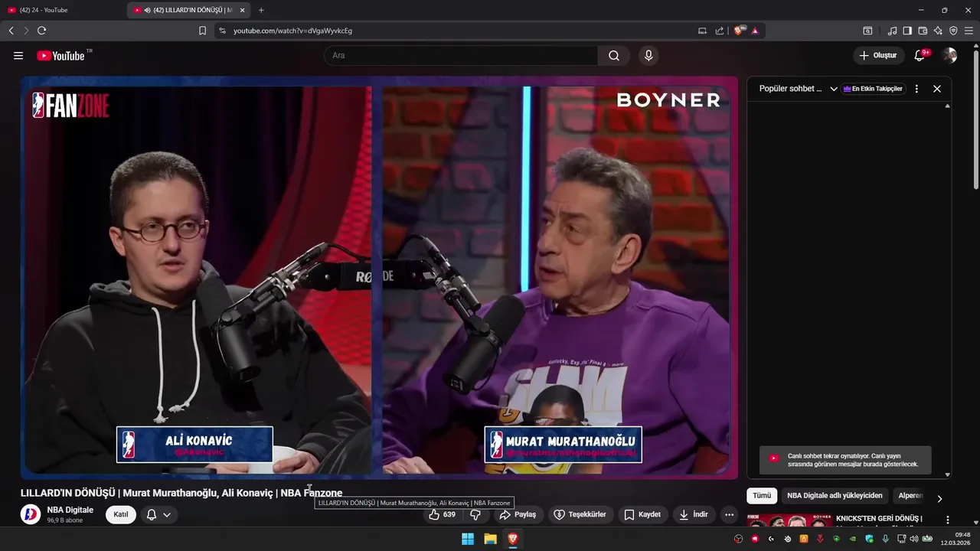Screen dimensions: 980x551
Task: Open the NBA Digitale channel avatar
Action: (x=31, y=514)
